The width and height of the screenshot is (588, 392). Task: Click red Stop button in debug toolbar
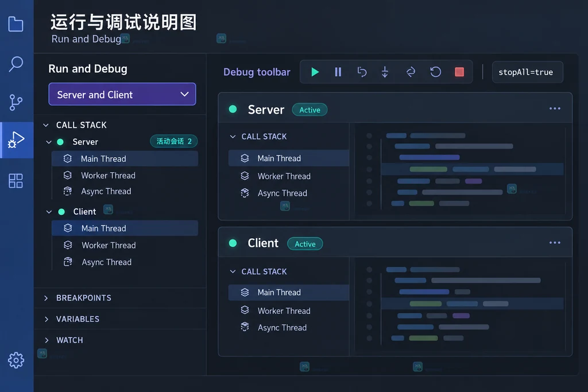click(x=459, y=72)
